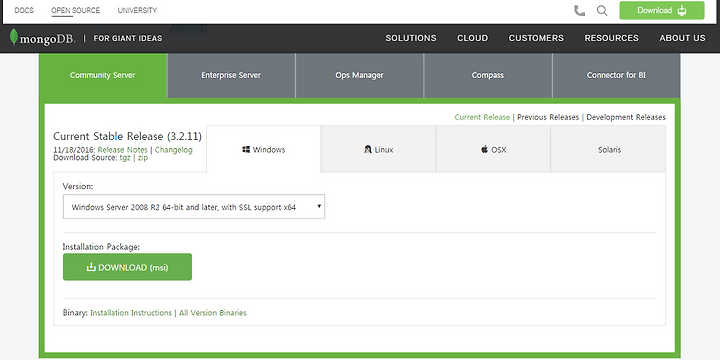Click the DOWNLOAD (msi) button
Viewport: 720px width, 360px height.
[x=127, y=267]
